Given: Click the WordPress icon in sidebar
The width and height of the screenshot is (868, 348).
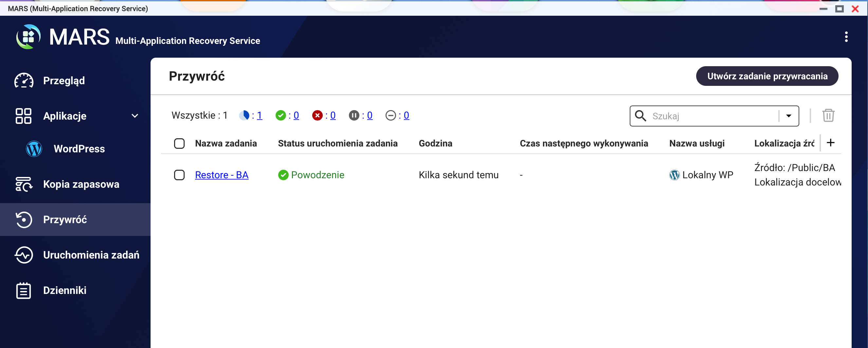Looking at the screenshot, I should [x=34, y=149].
